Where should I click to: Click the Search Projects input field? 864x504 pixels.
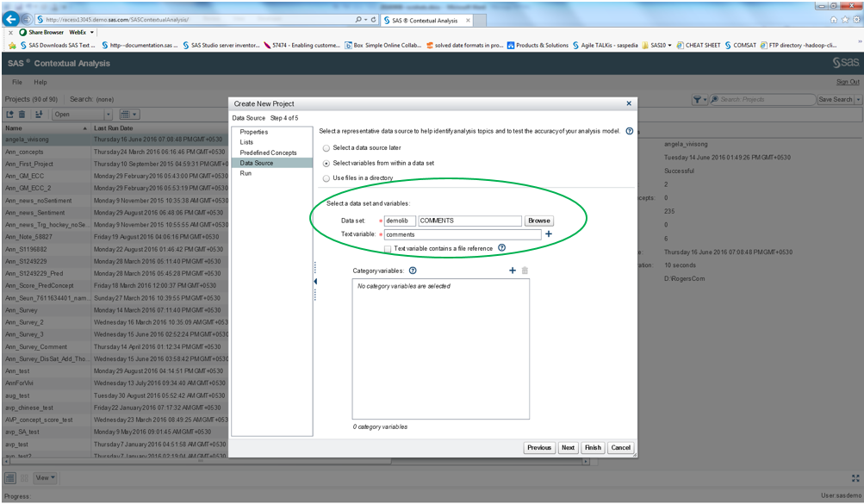762,100
